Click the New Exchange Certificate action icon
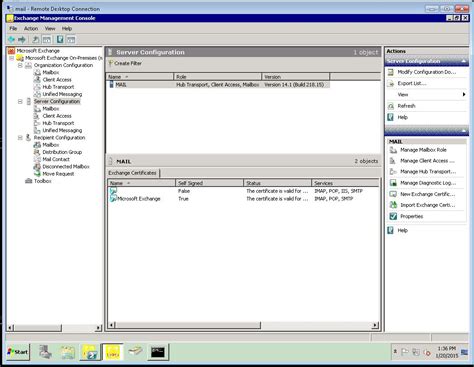This screenshot has height=367, width=474. pyautogui.click(x=393, y=194)
